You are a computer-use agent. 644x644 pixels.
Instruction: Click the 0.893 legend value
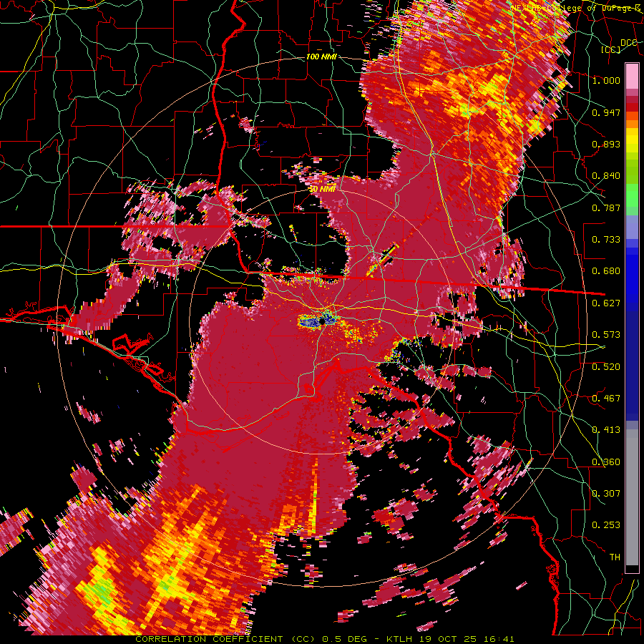[606, 144]
